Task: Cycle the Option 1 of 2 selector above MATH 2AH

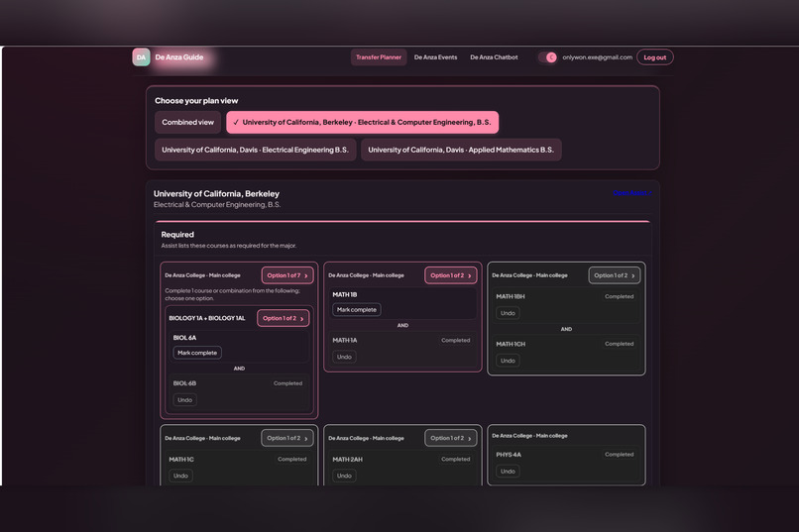Action: point(450,438)
